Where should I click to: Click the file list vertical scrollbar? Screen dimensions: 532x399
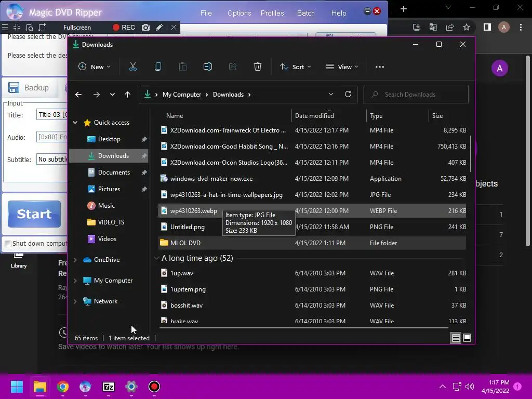(471, 154)
